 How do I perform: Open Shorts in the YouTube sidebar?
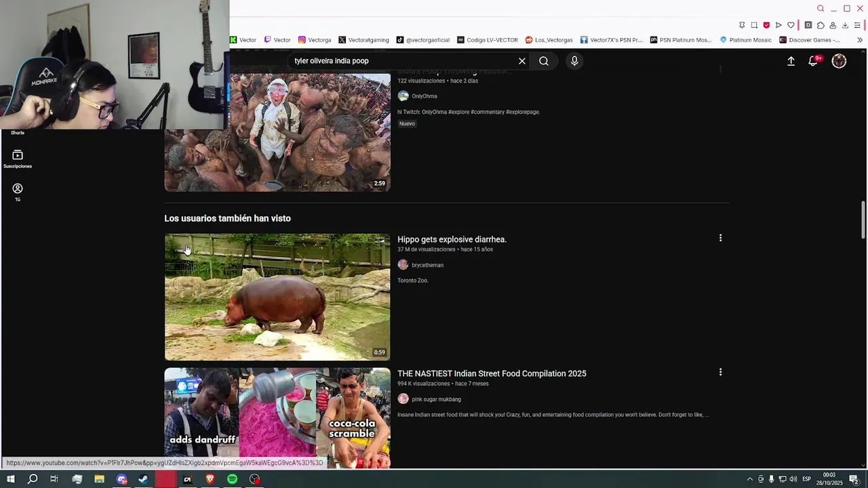point(18,132)
